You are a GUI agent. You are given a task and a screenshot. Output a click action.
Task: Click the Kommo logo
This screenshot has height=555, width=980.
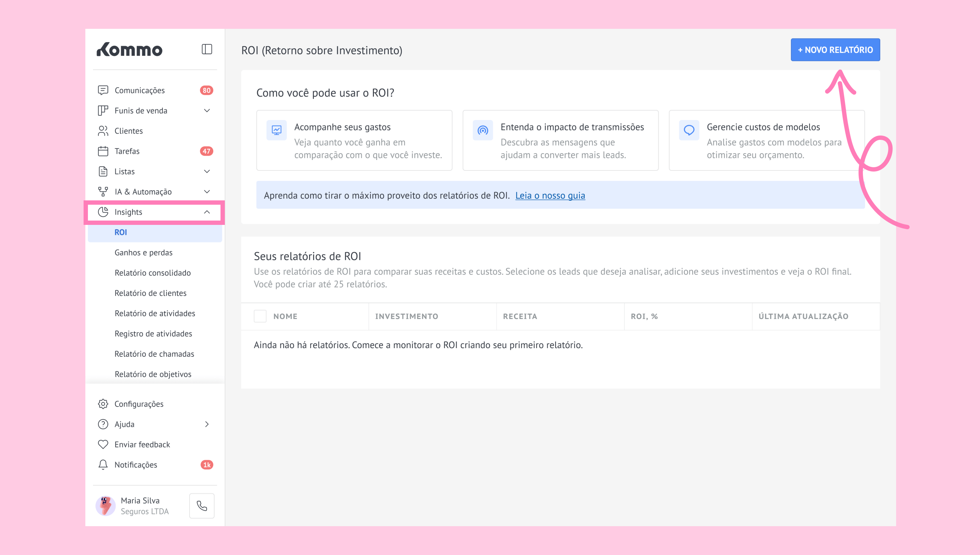point(130,50)
